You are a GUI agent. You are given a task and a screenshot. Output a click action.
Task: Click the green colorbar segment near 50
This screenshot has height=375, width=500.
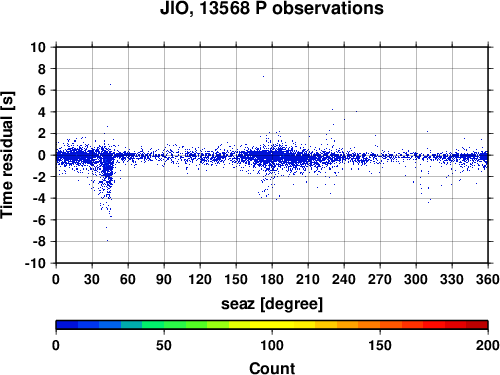(x=175, y=325)
